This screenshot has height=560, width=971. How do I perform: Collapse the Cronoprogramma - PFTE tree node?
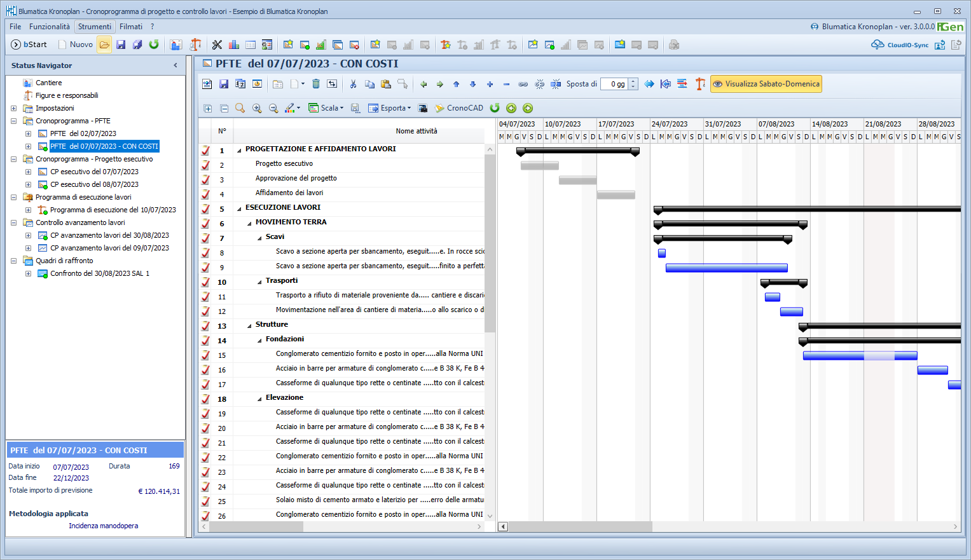pyautogui.click(x=13, y=121)
